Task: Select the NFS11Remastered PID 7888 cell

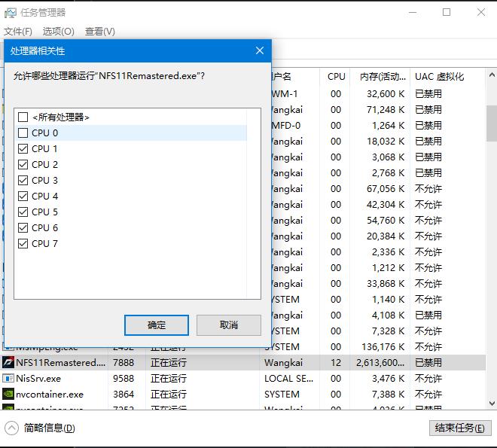Action: [x=123, y=362]
